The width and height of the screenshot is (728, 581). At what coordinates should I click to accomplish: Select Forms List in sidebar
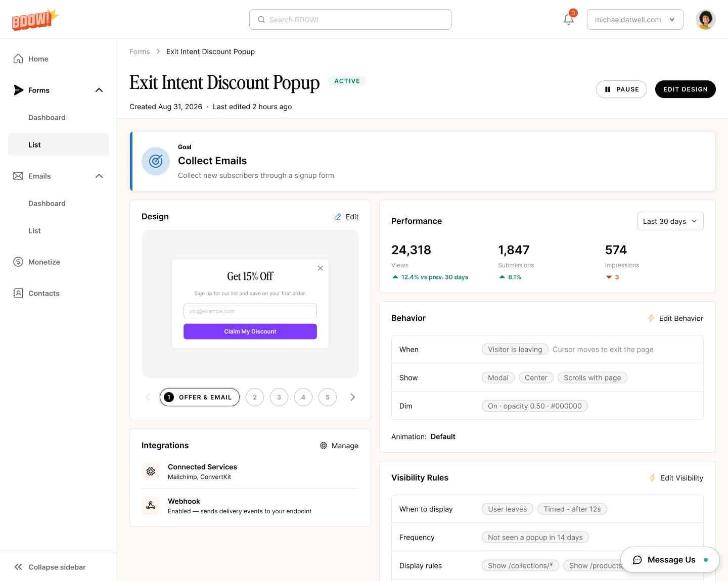pos(59,144)
